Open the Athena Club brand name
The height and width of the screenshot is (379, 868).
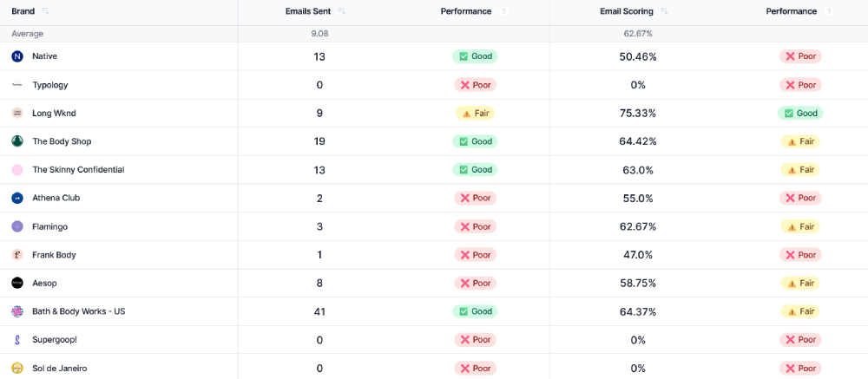[56, 198]
